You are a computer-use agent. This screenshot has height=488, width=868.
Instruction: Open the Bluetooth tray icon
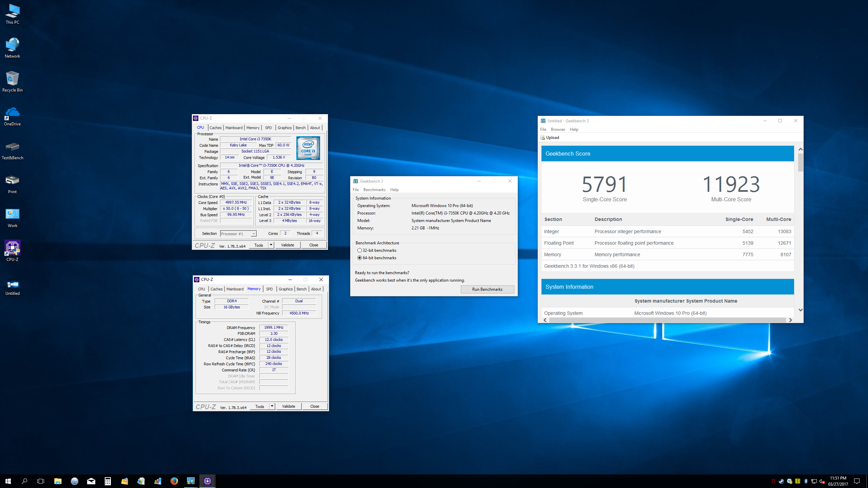806,481
